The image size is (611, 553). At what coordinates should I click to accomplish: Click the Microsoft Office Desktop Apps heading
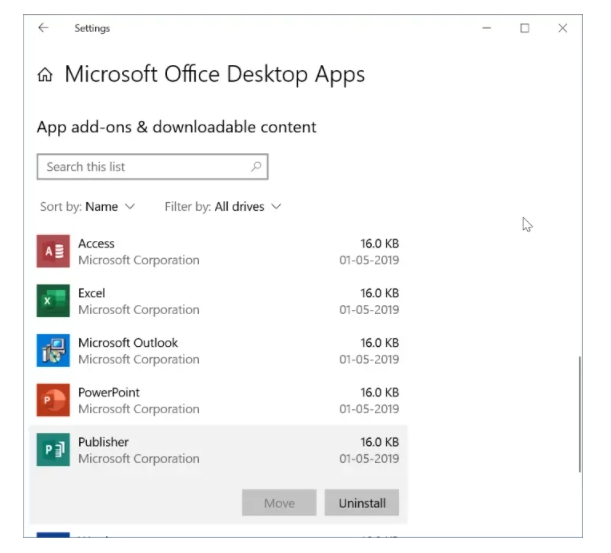tap(215, 74)
